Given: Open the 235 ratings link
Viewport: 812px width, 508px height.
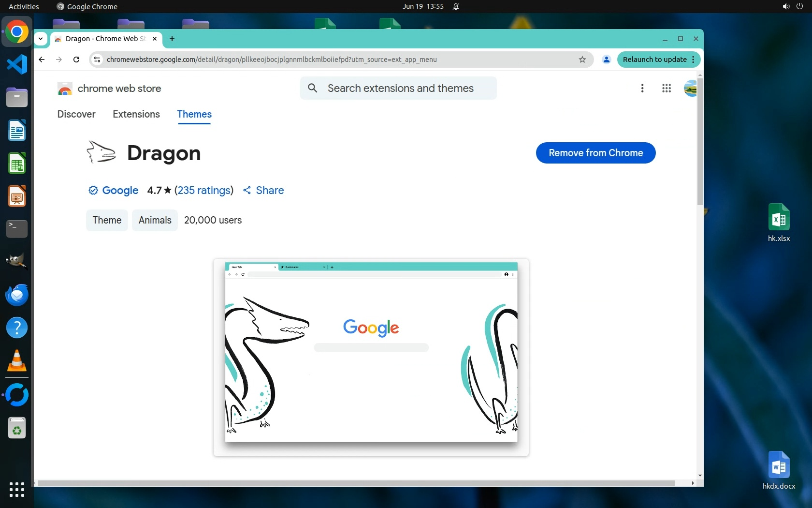Looking at the screenshot, I should pos(204,190).
